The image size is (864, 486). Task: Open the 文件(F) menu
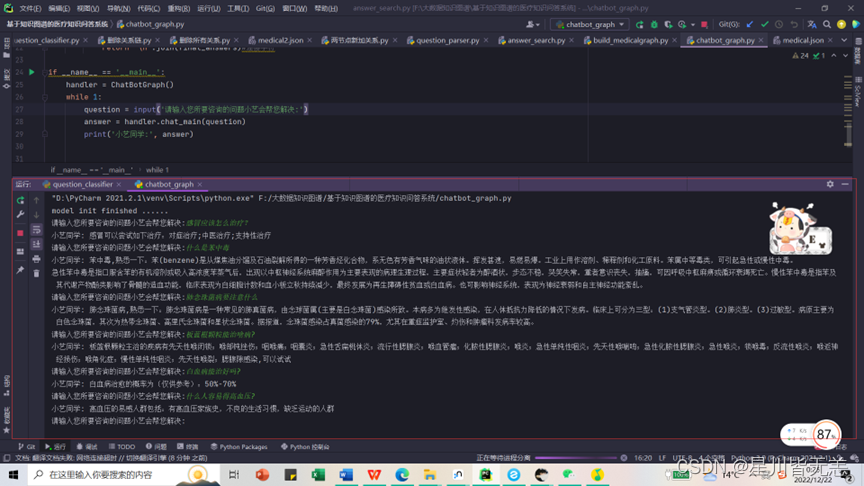30,8
